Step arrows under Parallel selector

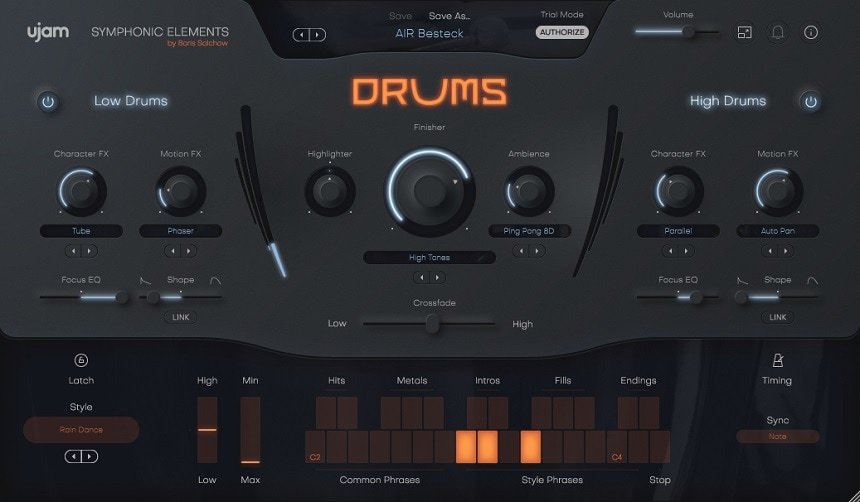[x=678, y=251]
